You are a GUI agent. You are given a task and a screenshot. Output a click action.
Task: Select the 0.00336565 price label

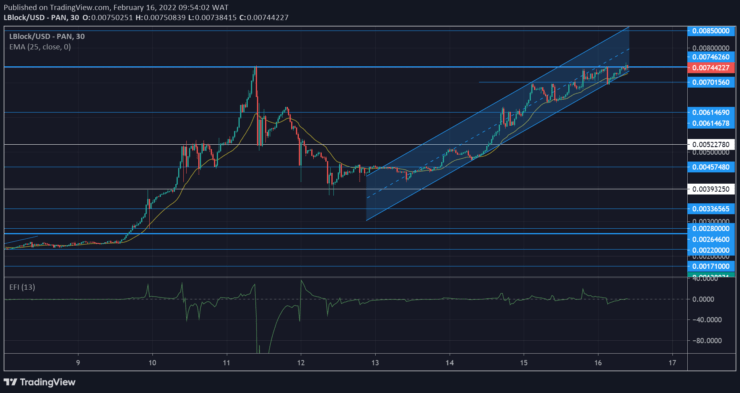pyautogui.click(x=711, y=209)
